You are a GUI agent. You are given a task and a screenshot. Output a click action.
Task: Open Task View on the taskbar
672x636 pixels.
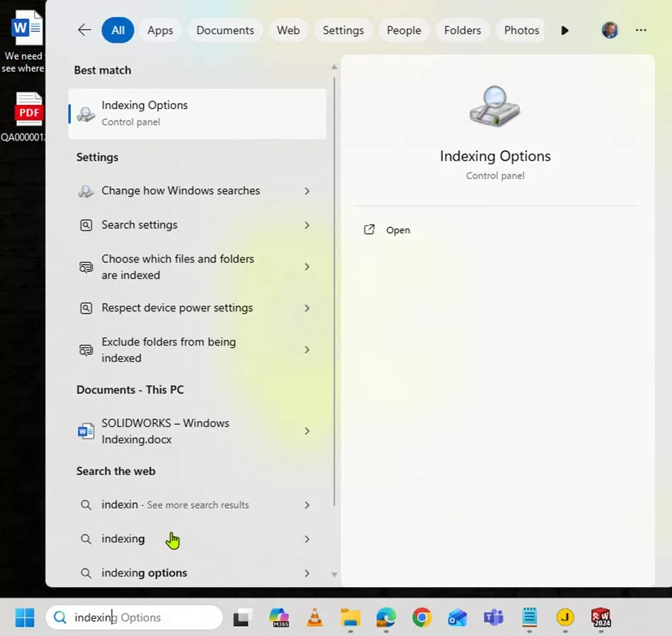pos(243,617)
